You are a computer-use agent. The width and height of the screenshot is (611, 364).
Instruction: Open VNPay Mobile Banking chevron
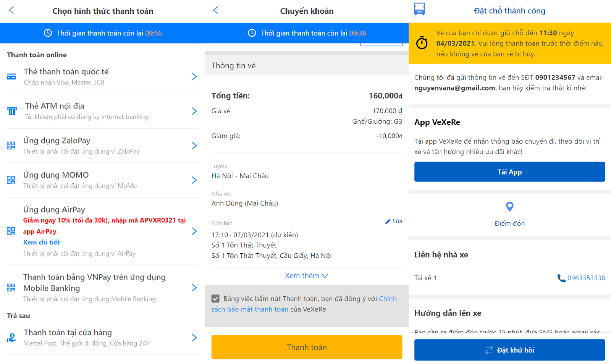point(194,288)
